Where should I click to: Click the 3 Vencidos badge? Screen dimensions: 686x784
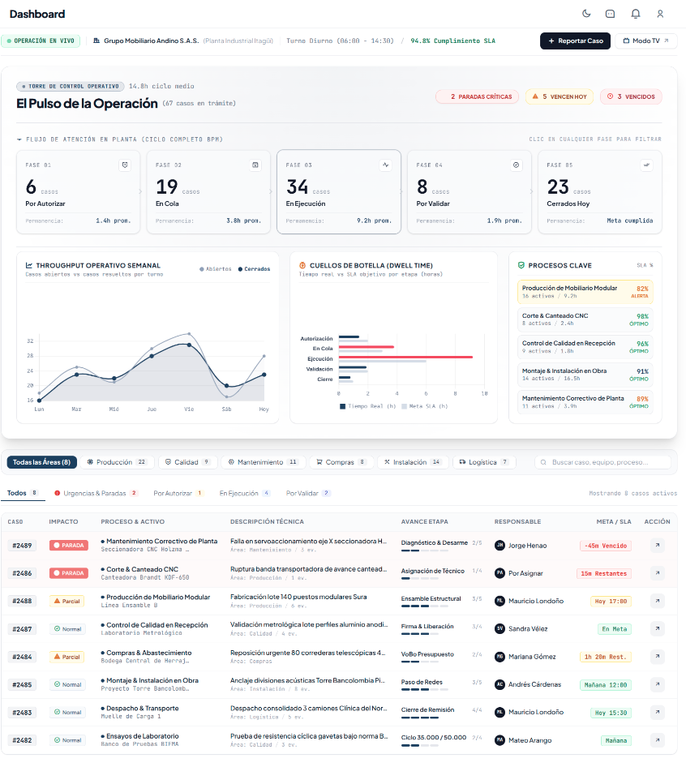631,96
